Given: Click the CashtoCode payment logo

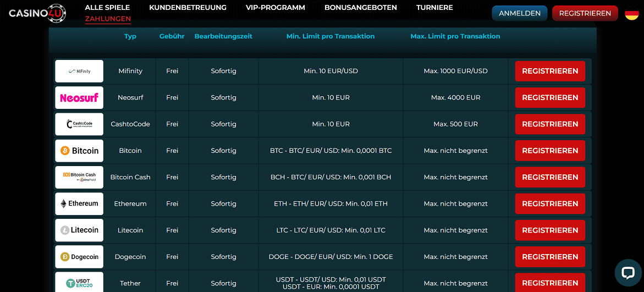Looking at the screenshot, I should pos(79,124).
